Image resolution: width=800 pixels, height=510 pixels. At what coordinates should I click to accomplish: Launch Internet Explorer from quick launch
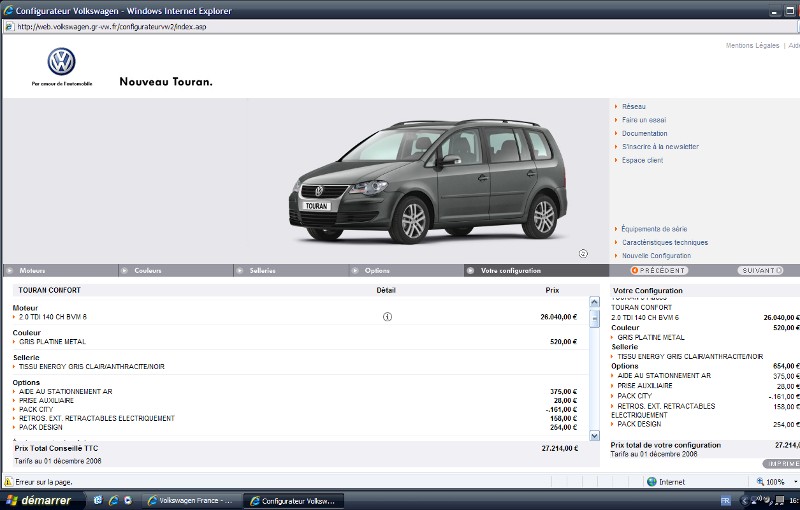click(113, 501)
